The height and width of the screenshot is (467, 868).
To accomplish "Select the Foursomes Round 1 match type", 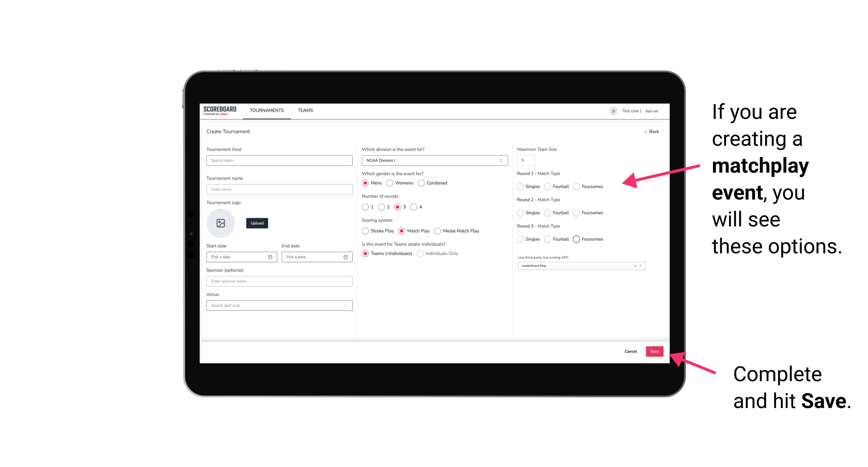I will point(577,186).
